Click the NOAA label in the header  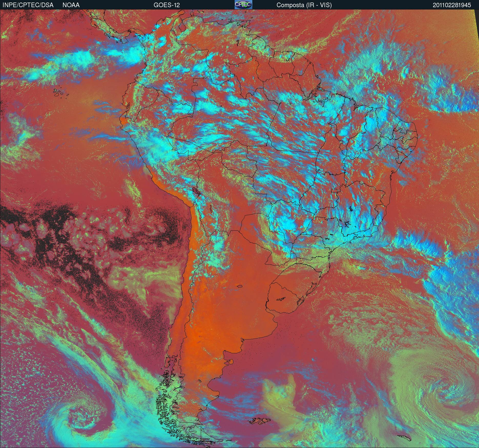pos(71,5)
